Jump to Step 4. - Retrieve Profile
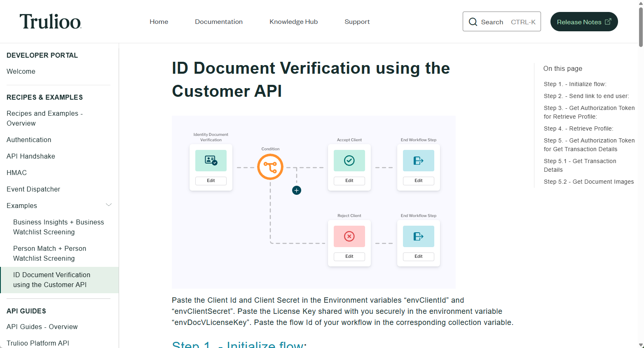Screen dimensions: 644x348 [x=578, y=128]
